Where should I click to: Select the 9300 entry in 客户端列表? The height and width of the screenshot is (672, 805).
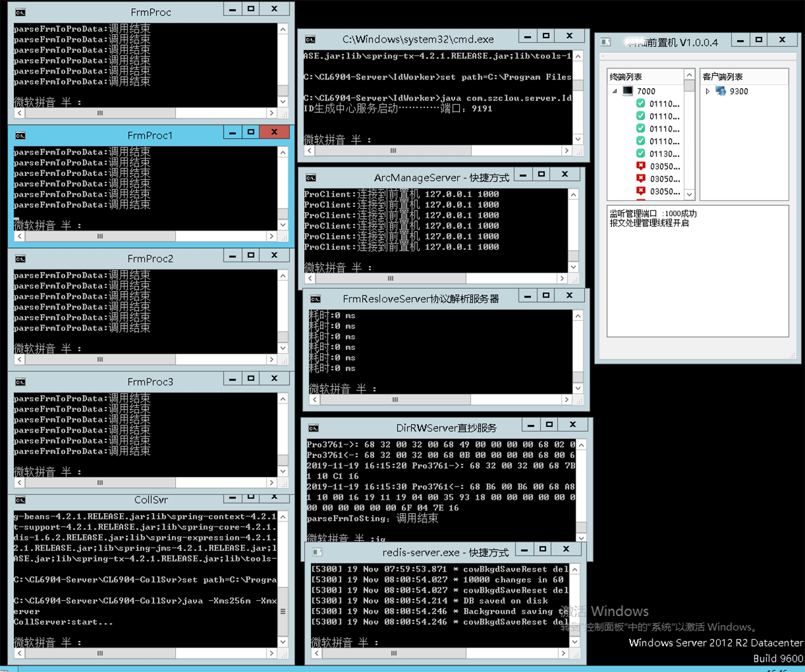tap(739, 91)
